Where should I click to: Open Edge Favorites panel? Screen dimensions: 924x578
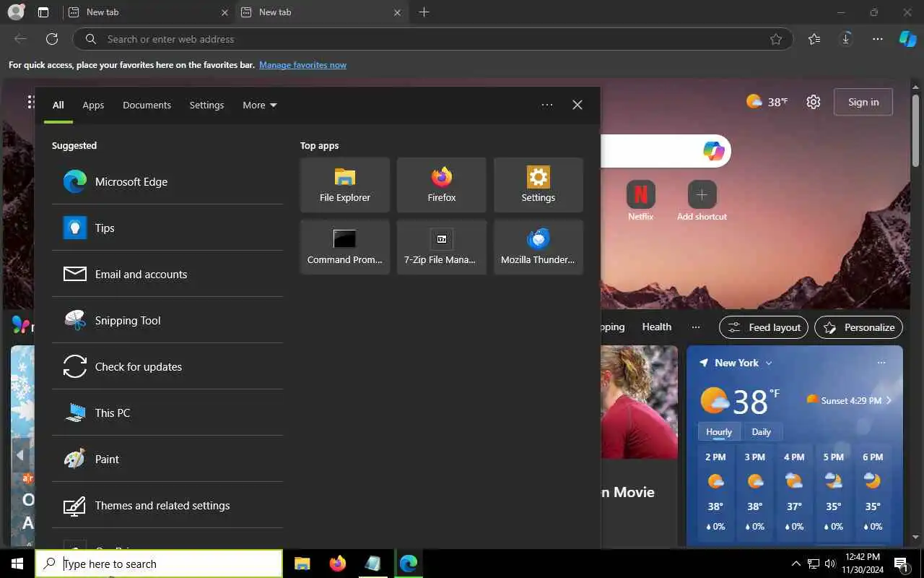[x=814, y=39]
